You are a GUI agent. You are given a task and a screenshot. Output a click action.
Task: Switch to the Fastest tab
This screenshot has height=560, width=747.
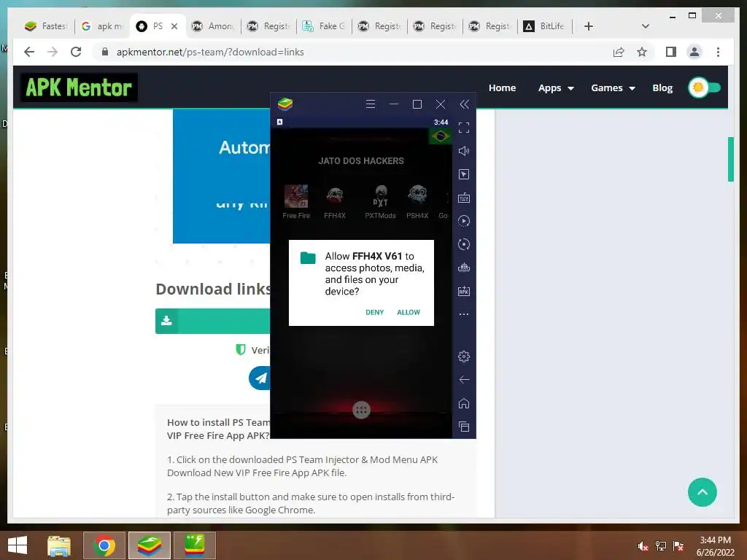pos(47,26)
